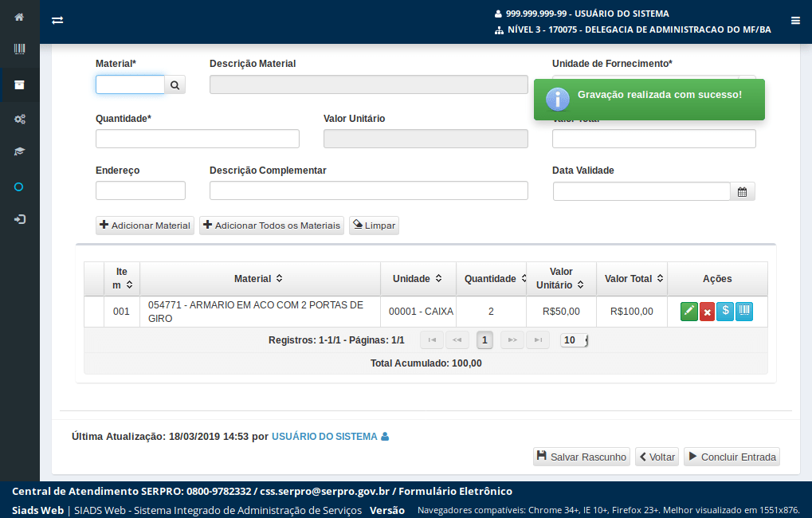Click the Concluir Entrada button
This screenshot has width=812, height=518.
click(x=731, y=457)
